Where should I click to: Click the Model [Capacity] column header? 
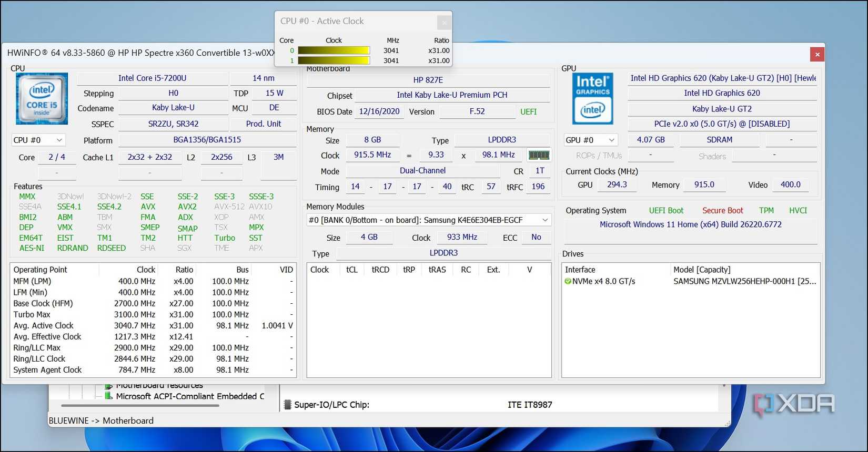[702, 270]
